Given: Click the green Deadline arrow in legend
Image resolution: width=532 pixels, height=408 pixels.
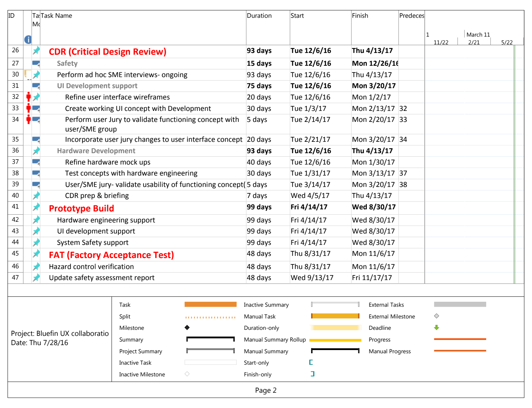Looking at the screenshot, I should (437, 328).
